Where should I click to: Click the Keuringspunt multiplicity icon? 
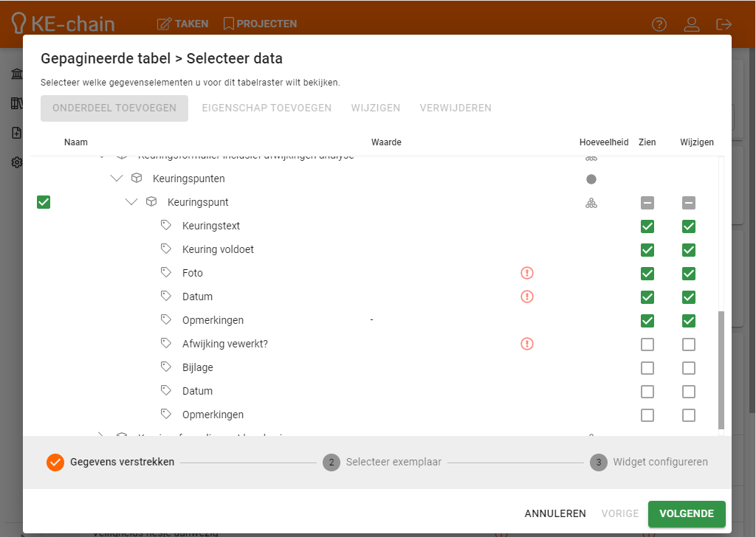pos(591,203)
